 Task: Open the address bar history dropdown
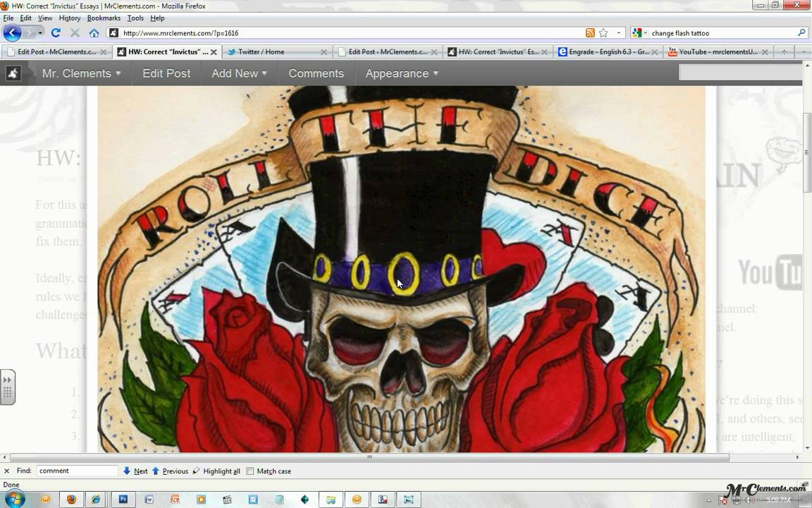[618, 32]
